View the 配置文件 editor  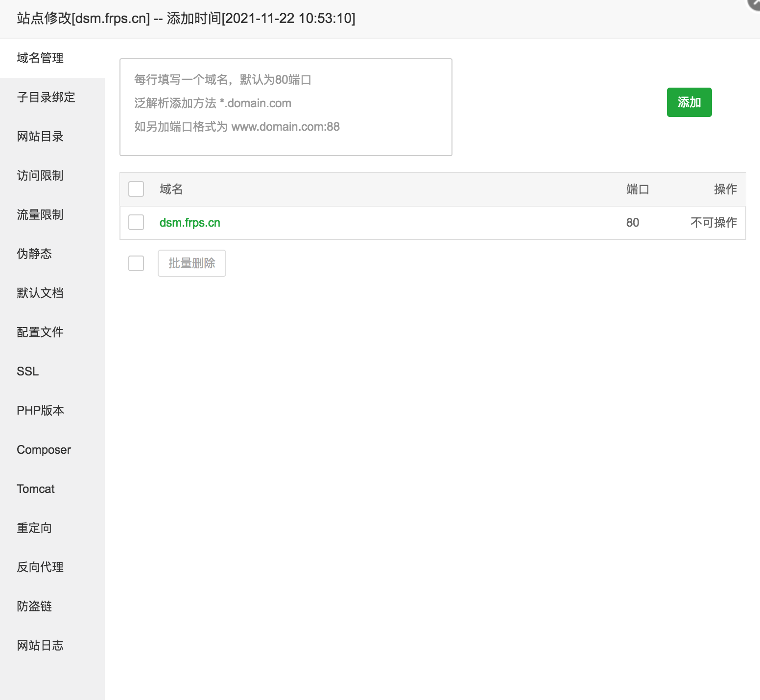[40, 332]
